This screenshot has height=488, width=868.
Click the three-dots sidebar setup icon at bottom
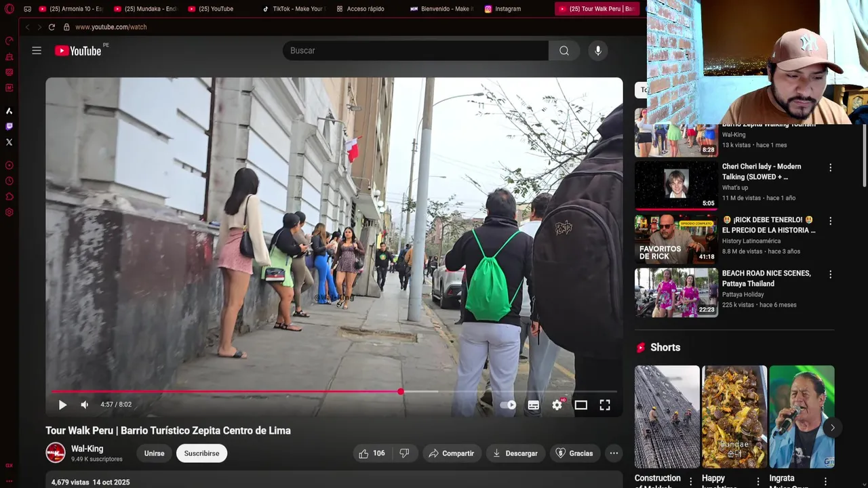pos(9,481)
